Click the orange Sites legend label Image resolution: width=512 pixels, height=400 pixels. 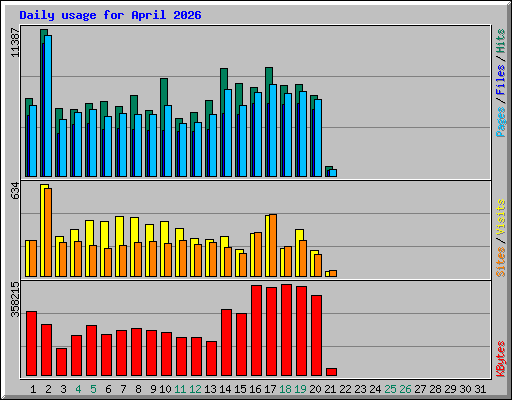501,262
